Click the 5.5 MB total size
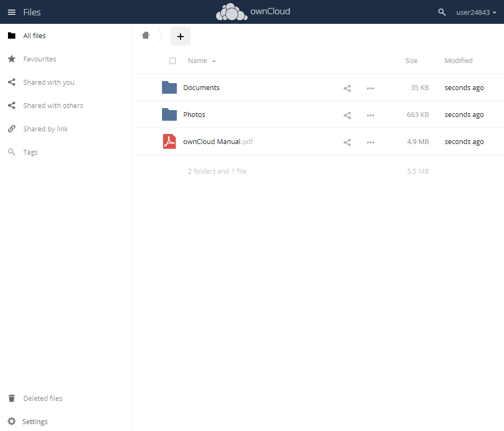504x431 pixels. tap(418, 172)
